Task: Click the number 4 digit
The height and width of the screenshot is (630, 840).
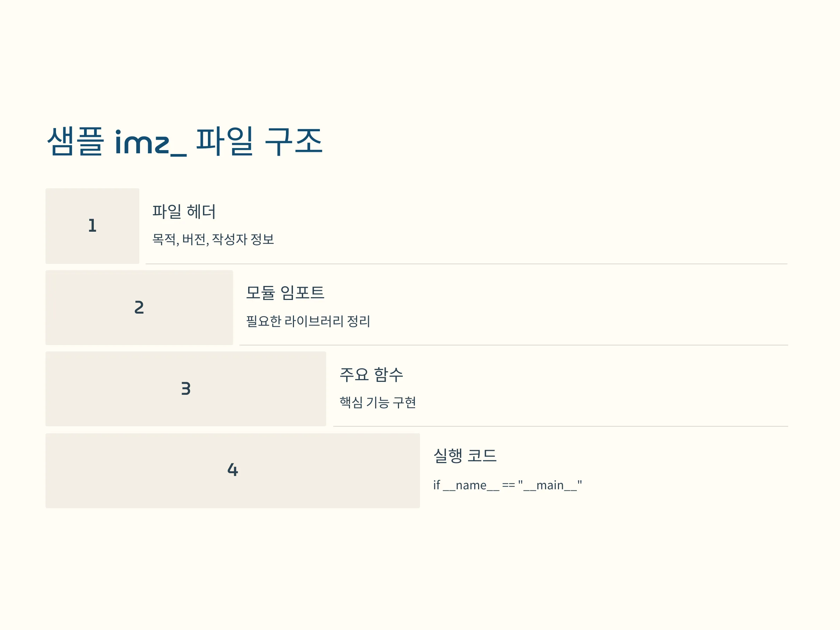Action: [232, 470]
